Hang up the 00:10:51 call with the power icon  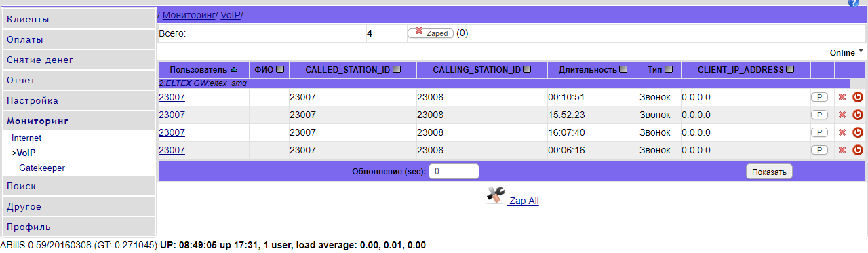point(857,97)
